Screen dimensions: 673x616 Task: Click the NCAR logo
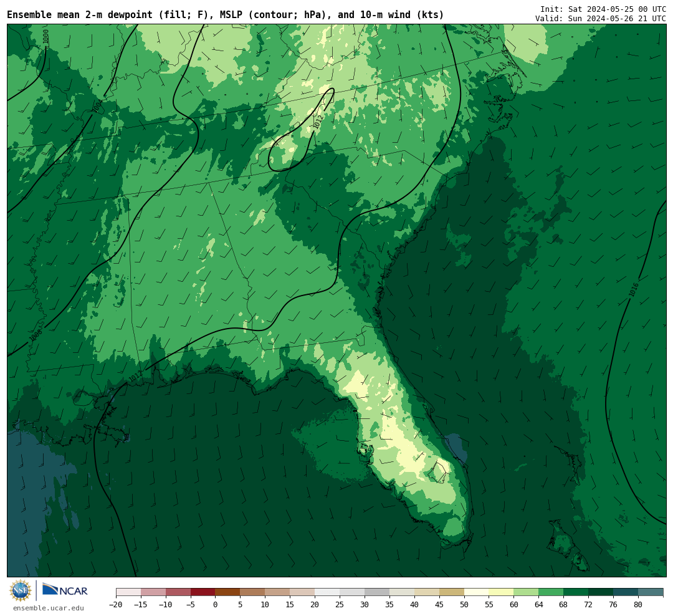coord(65,590)
